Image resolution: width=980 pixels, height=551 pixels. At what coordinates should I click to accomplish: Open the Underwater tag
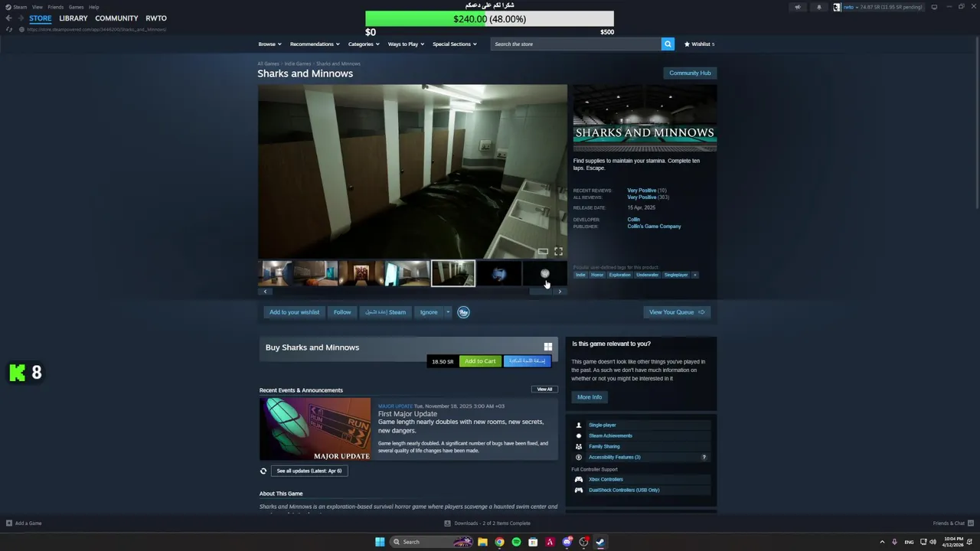pyautogui.click(x=647, y=275)
